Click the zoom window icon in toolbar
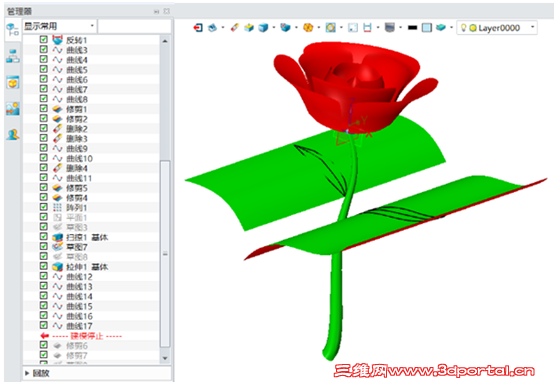The image size is (554, 384). (353, 28)
